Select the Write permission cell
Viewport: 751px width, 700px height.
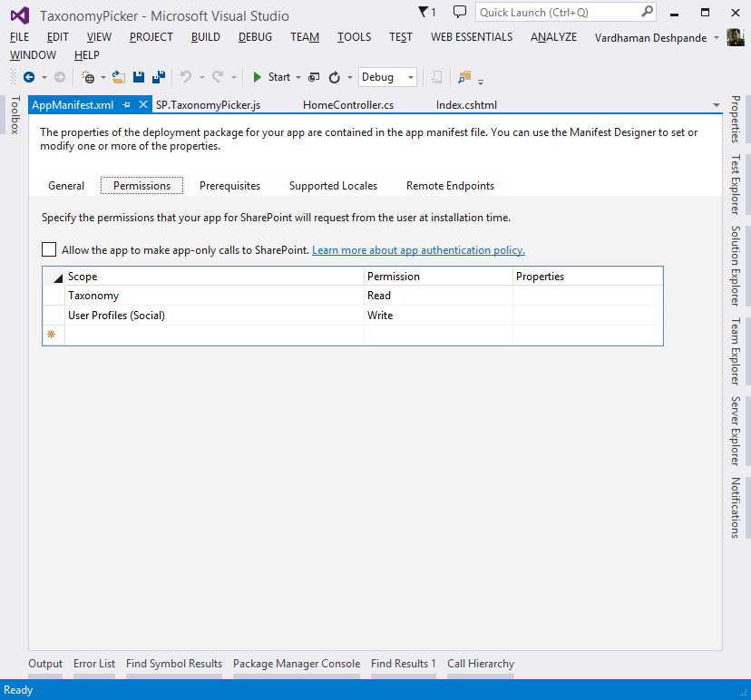(438, 316)
